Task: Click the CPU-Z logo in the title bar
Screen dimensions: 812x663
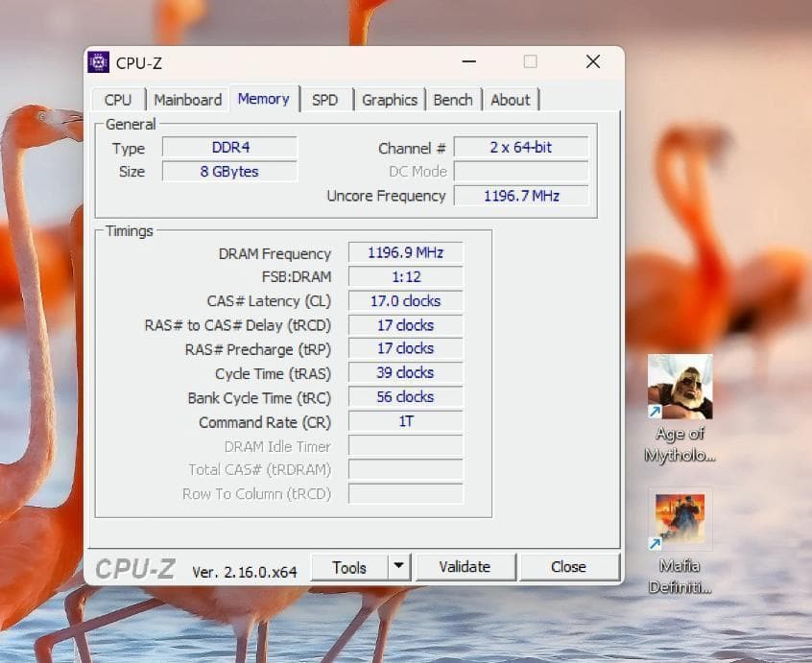Action: coord(98,62)
